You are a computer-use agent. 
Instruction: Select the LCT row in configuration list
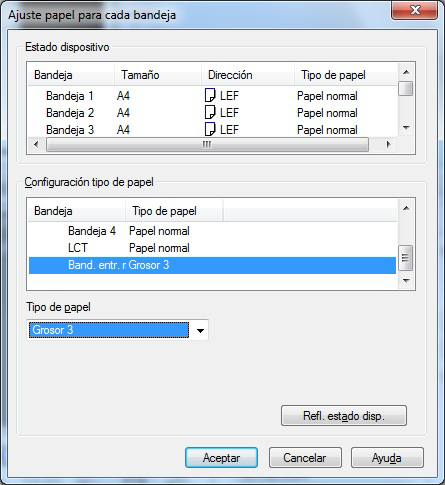(x=212, y=248)
